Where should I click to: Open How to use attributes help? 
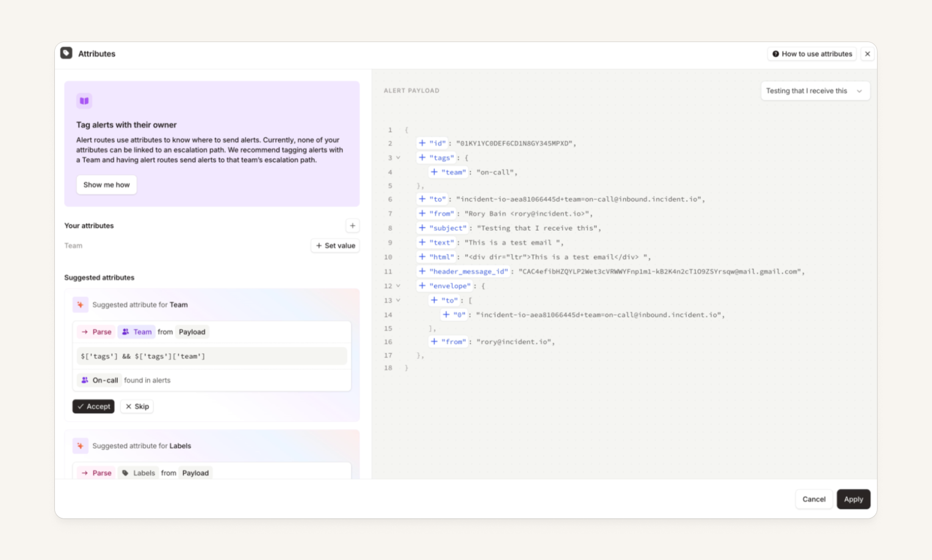coord(812,54)
